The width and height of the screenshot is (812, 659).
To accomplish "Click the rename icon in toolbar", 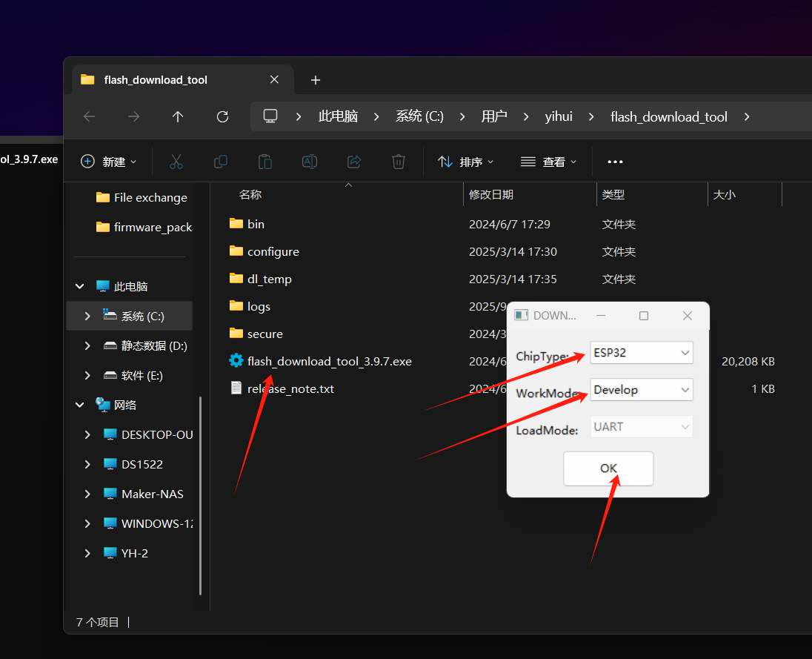I will click(309, 162).
